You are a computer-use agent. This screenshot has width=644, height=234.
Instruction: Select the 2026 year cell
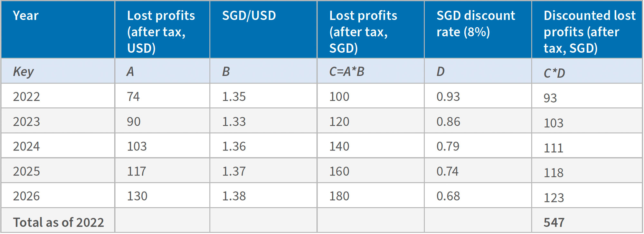coord(26,196)
